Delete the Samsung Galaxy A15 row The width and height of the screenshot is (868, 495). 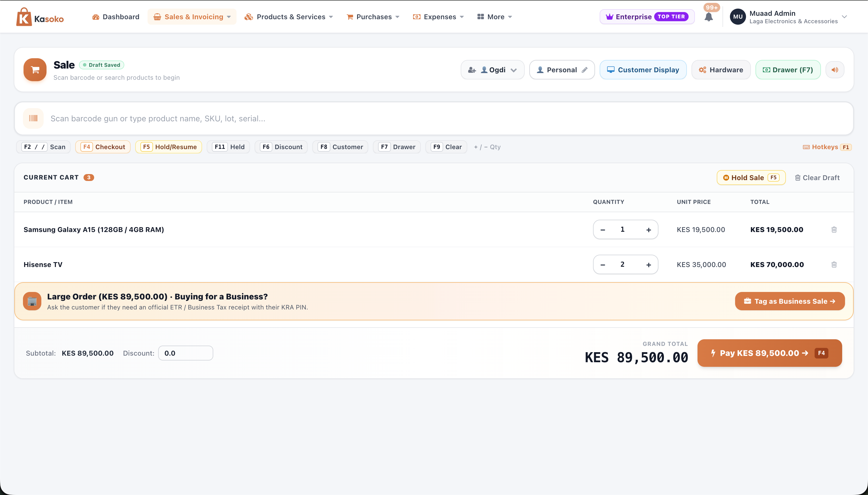click(834, 229)
